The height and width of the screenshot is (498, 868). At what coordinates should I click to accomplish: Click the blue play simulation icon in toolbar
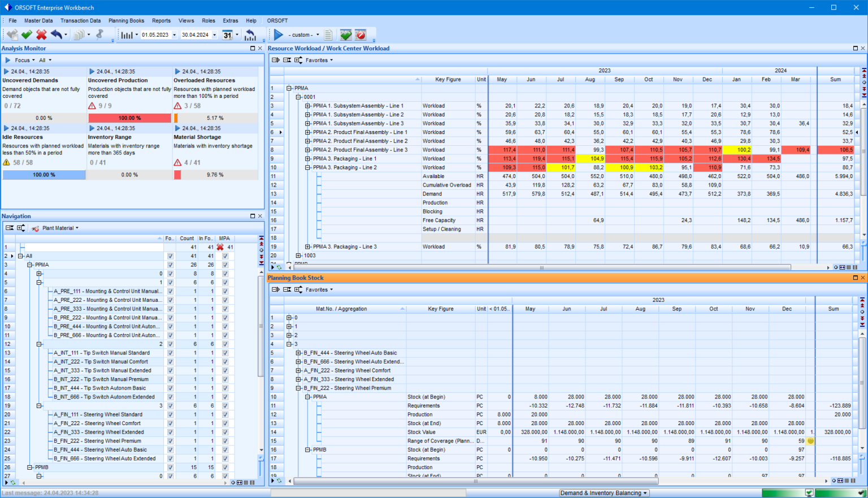coord(279,34)
